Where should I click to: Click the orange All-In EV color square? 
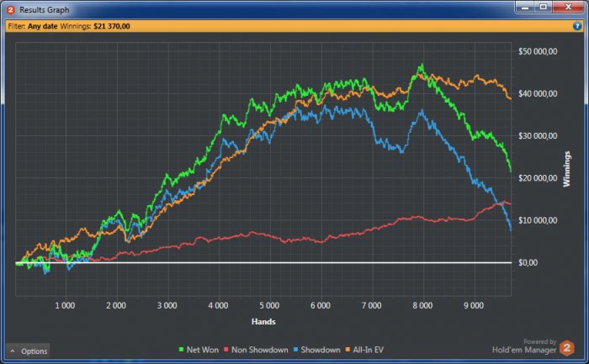[348, 350]
